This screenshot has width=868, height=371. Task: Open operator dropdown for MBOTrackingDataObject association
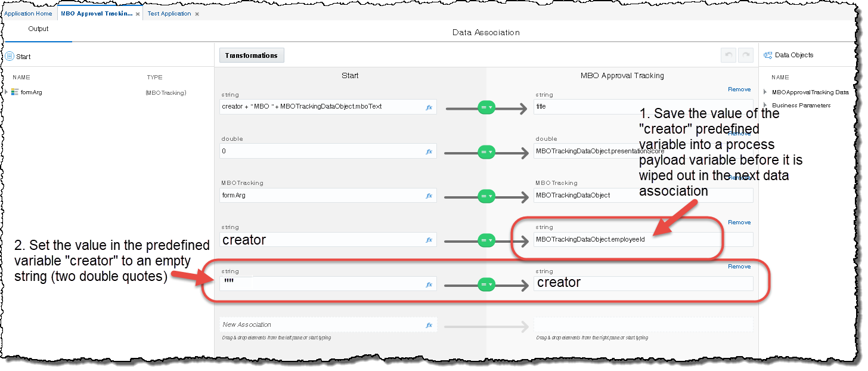tap(487, 196)
